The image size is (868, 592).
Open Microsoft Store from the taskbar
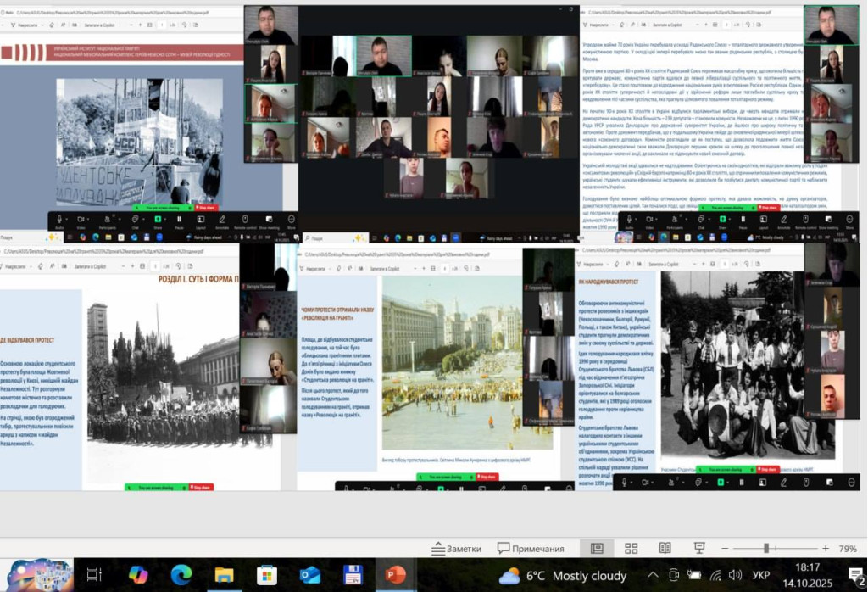267,575
